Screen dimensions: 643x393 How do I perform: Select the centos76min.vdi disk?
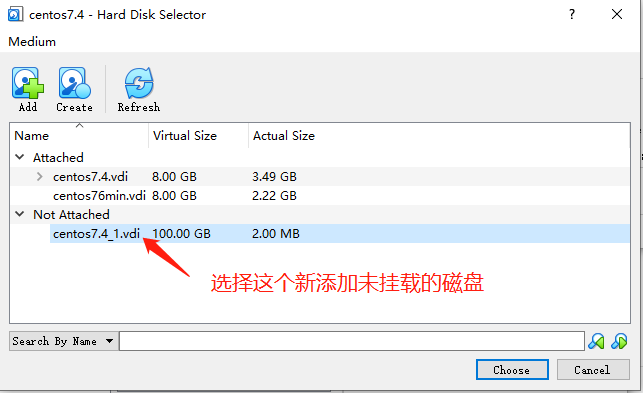coord(319,196)
